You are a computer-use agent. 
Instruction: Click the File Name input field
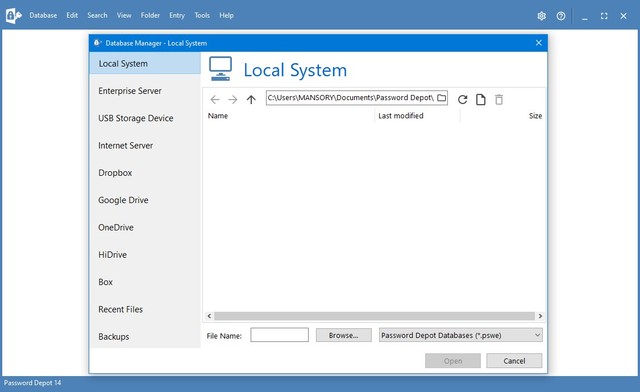pyautogui.click(x=280, y=335)
